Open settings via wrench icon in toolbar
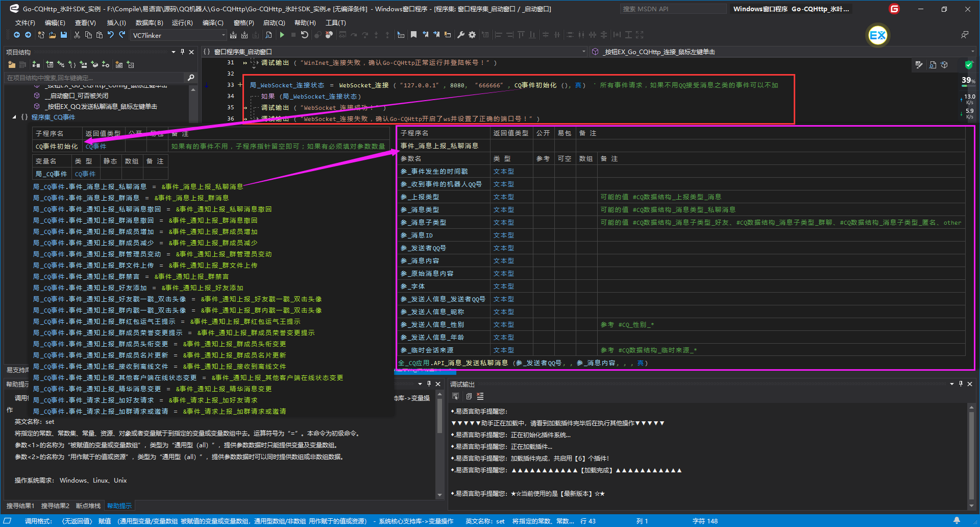980x527 pixels. point(461,35)
